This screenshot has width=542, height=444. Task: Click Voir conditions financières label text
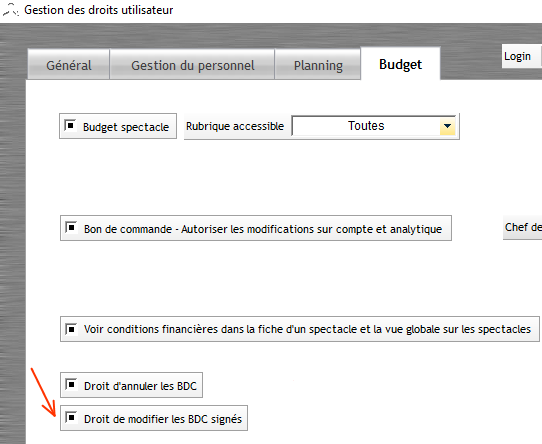coord(307,329)
